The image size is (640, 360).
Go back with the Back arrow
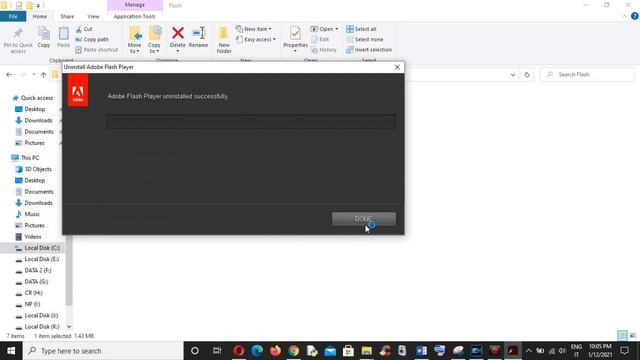(9, 75)
